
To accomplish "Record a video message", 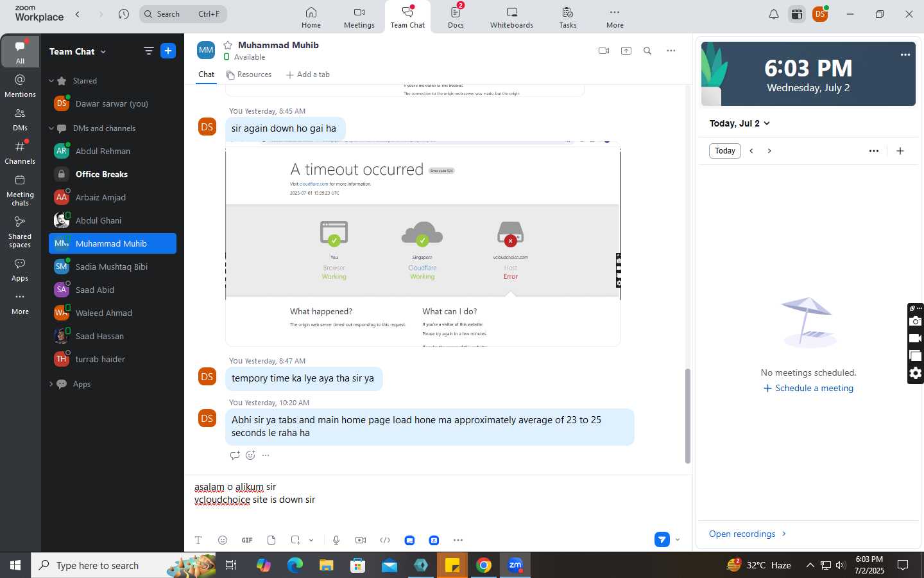I will [361, 540].
